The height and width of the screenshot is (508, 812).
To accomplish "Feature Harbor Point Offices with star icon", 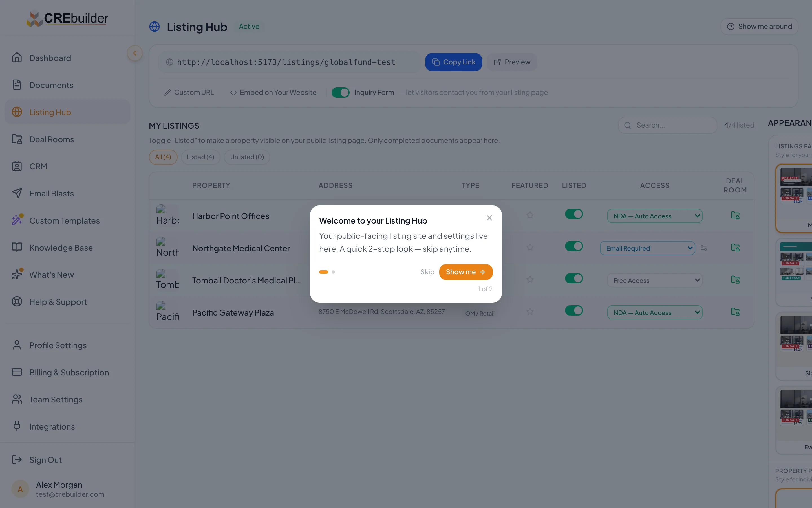I will point(530,215).
